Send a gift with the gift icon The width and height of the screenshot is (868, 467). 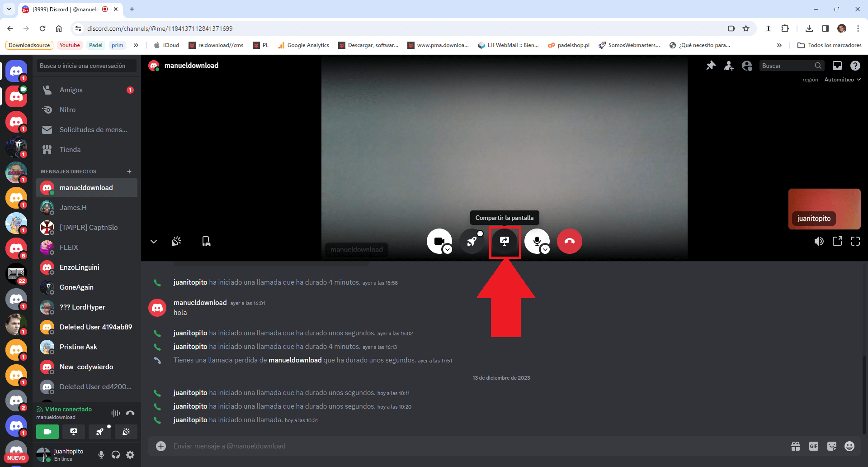click(x=796, y=446)
